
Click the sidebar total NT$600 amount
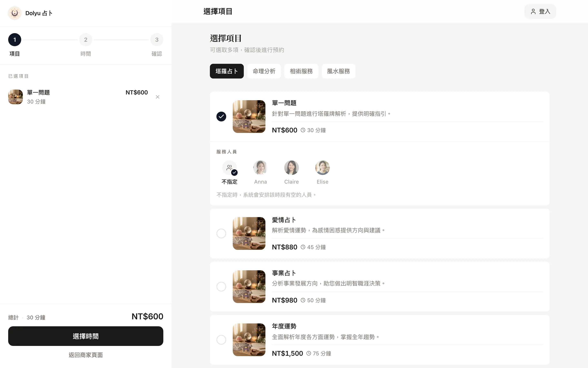pyautogui.click(x=147, y=316)
